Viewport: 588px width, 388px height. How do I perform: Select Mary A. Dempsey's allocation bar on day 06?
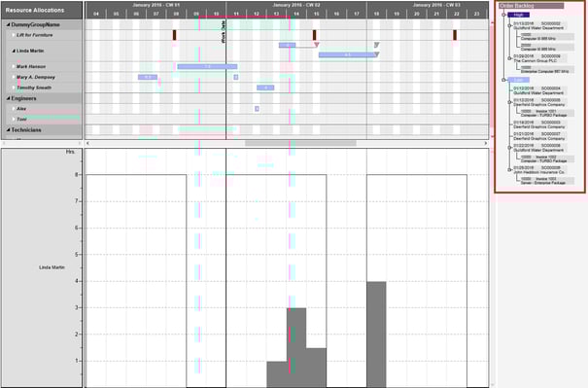click(148, 77)
